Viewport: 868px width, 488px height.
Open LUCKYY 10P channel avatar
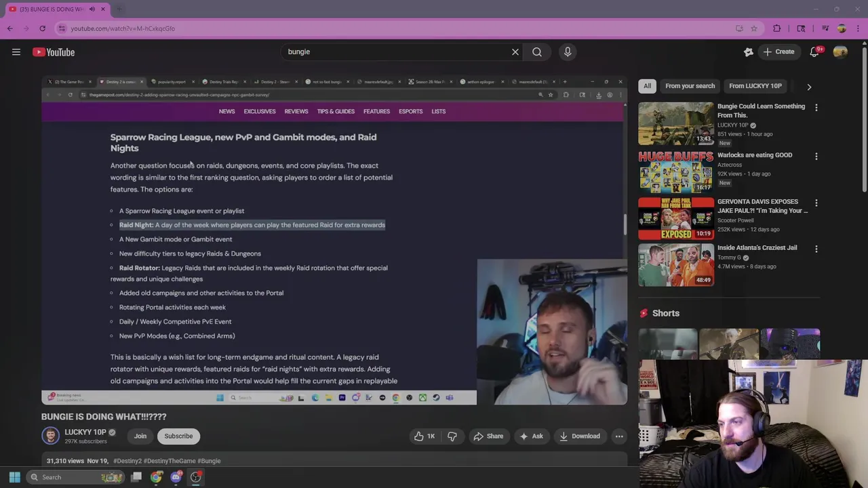click(x=51, y=436)
